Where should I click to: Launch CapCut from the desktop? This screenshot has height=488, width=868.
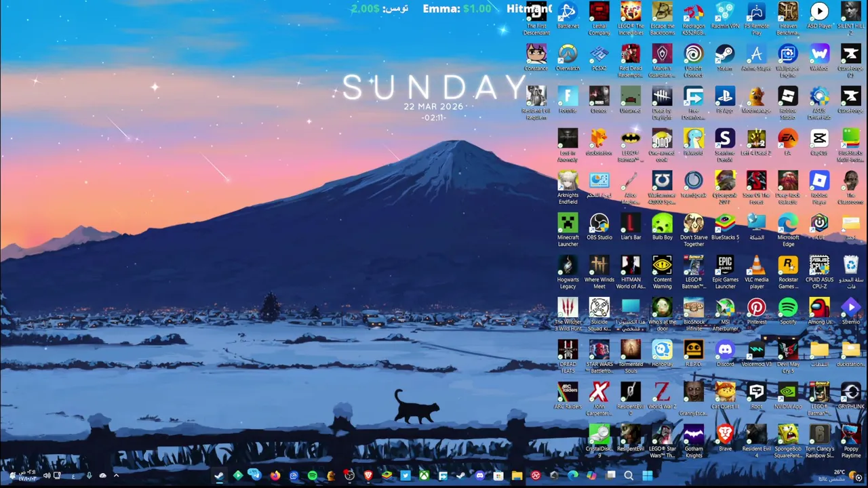tap(819, 143)
